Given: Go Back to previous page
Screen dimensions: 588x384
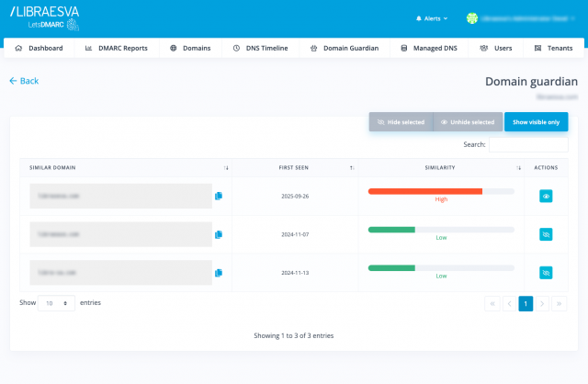Looking at the screenshot, I should (x=24, y=81).
